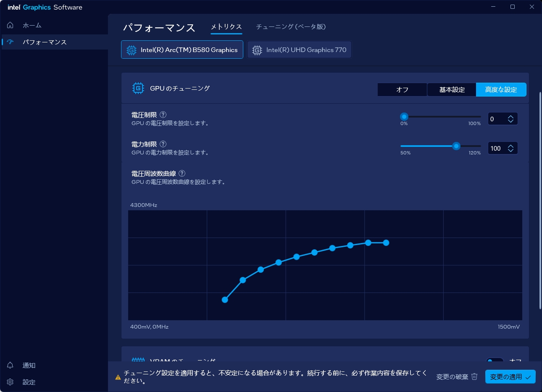Image resolution: width=542 pixels, height=392 pixels.
Task: Open the ホーム sidebar item
Action: (54, 25)
